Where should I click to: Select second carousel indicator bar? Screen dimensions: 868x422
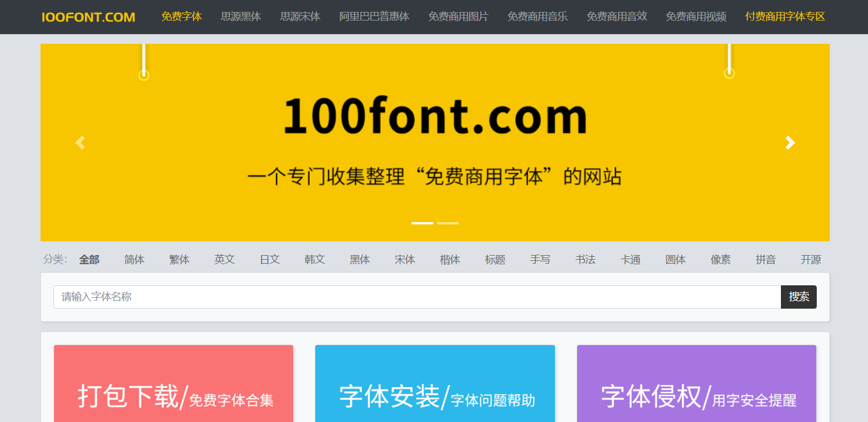coord(448,223)
